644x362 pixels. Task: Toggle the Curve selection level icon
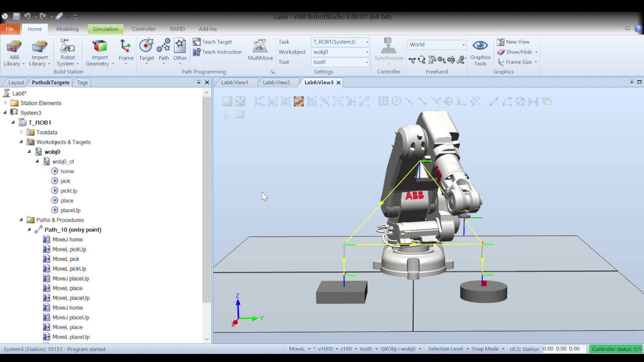(x=259, y=102)
